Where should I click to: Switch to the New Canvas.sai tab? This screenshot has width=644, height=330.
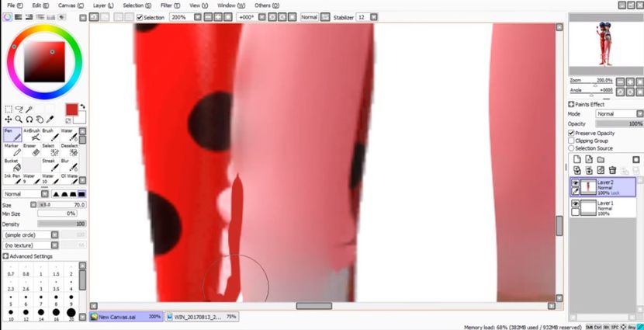pos(126,317)
